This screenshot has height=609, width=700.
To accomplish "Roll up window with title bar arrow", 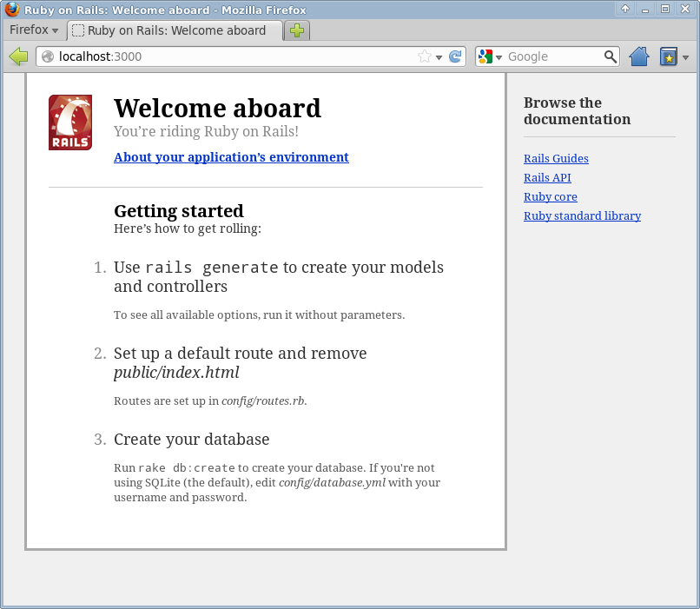I will coord(625,9).
